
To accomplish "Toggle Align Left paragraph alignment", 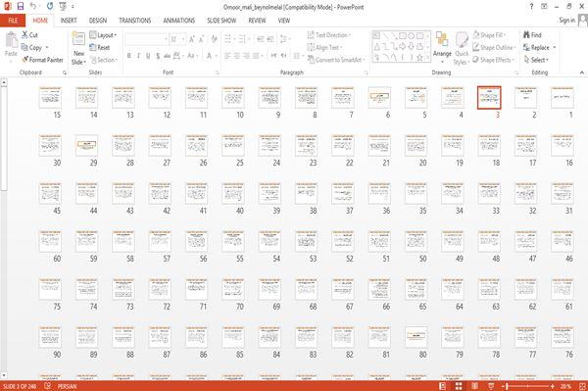I will [227, 56].
